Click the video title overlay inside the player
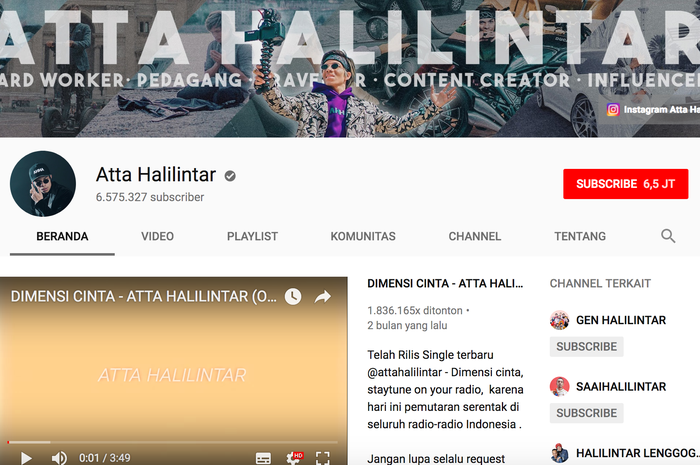This screenshot has height=465, width=700. (x=144, y=296)
